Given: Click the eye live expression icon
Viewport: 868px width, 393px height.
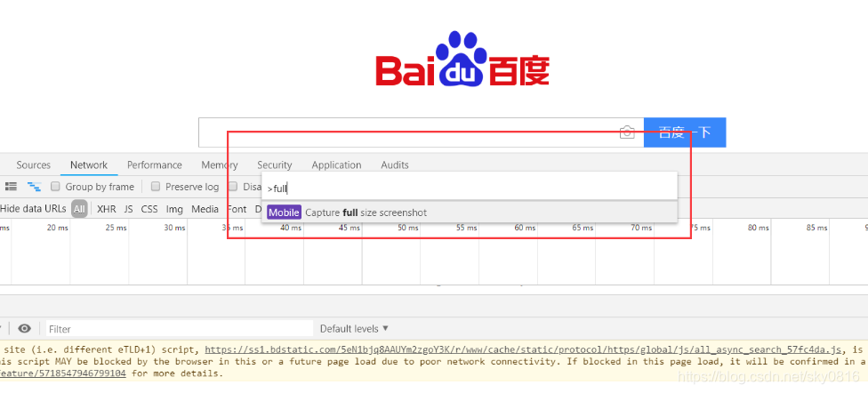Looking at the screenshot, I should pyautogui.click(x=24, y=329).
